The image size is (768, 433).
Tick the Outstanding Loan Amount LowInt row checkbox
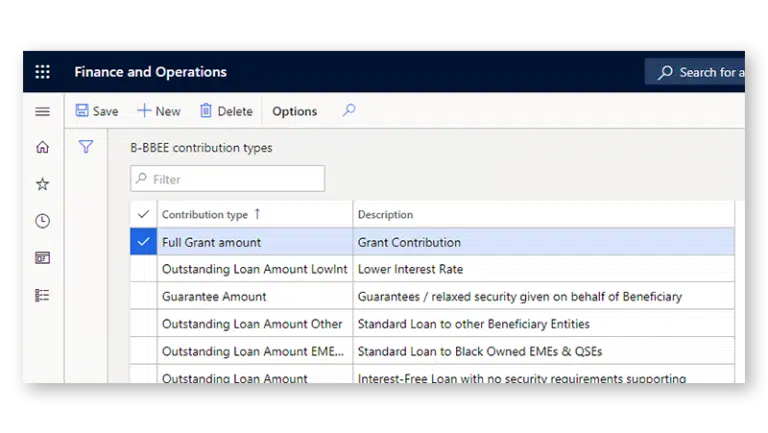click(x=143, y=269)
